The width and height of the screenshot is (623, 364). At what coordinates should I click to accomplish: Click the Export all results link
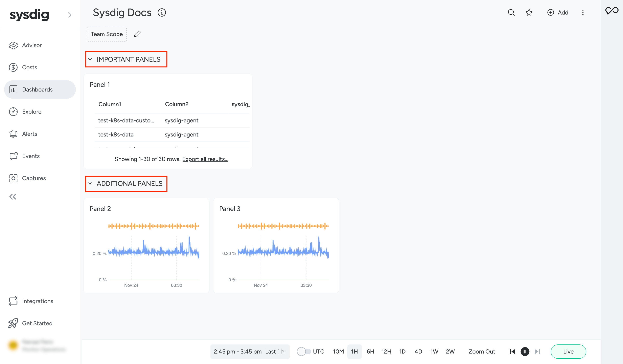205,159
